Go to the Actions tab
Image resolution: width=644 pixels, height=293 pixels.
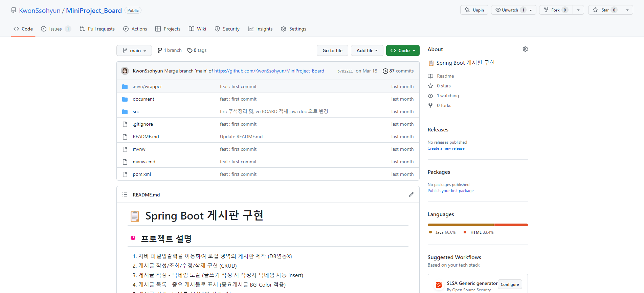coord(135,29)
